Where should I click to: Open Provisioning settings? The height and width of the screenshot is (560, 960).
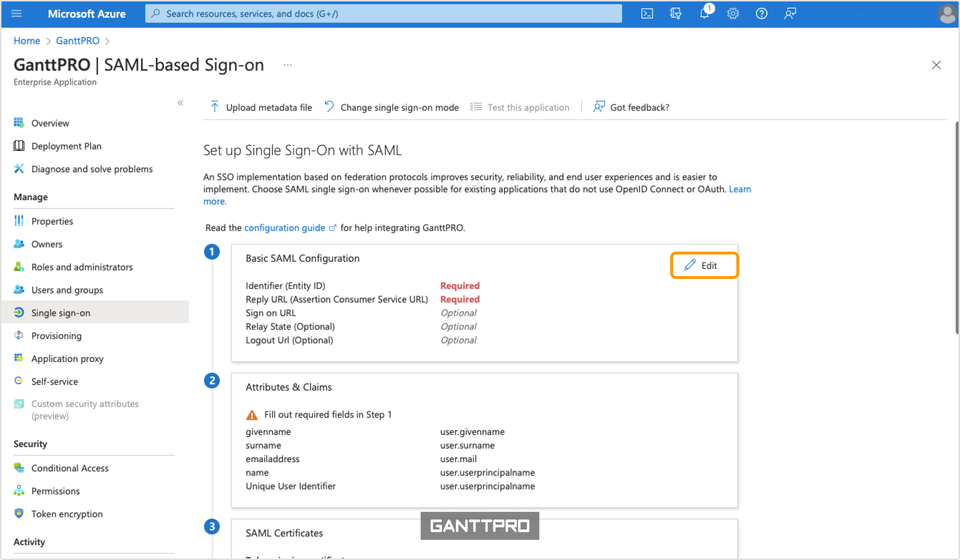click(56, 336)
